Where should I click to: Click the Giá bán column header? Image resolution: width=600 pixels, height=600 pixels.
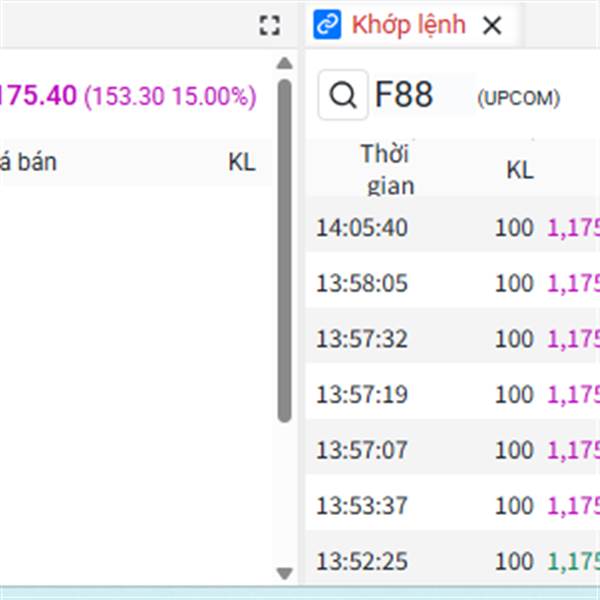[x=28, y=162]
